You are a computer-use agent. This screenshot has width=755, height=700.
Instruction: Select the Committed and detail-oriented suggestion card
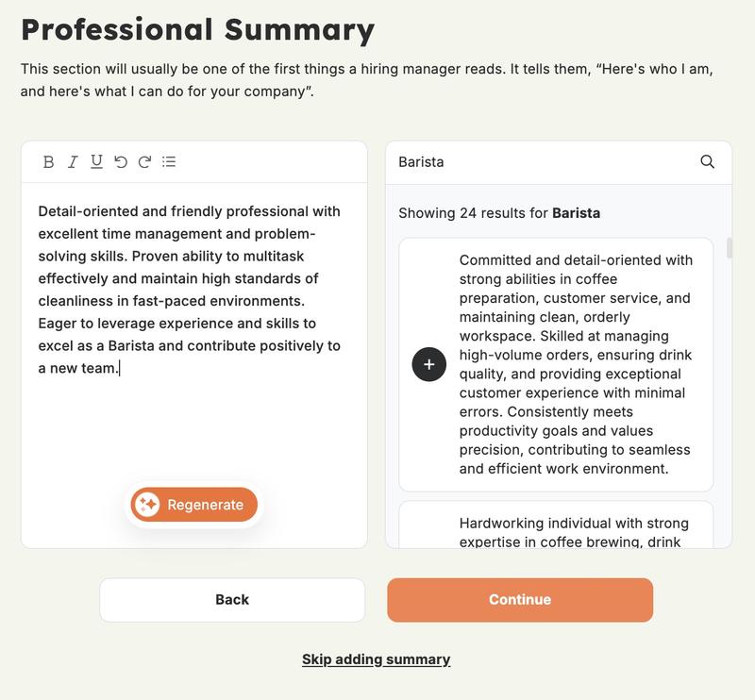point(576,362)
